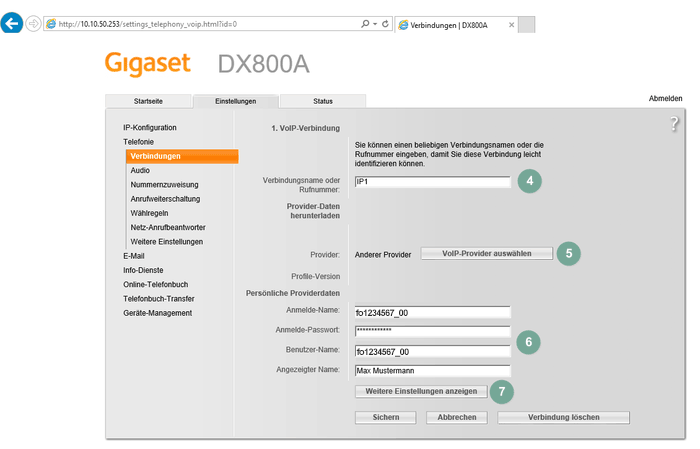Screen dimensions: 700x449
Task: Click the Abmelden link
Action: point(665,99)
